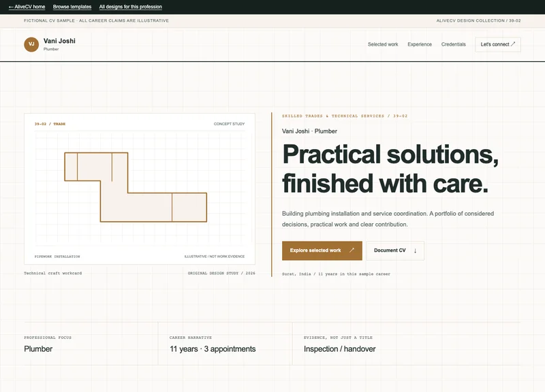The width and height of the screenshot is (545, 392).
Task: Click the 'EVIDENCE, NOT JUST A TITLE' label
Action: (338, 337)
